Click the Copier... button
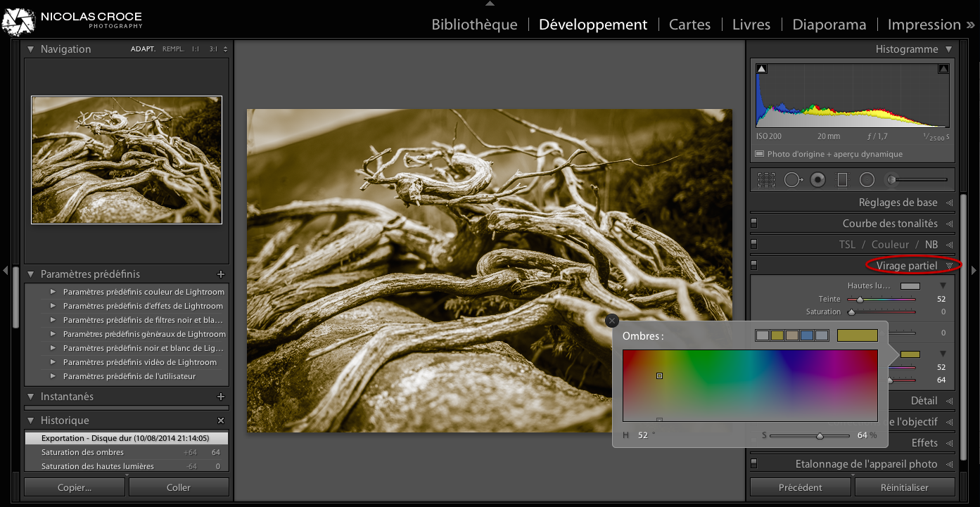This screenshot has height=507, width=980. 75,487
